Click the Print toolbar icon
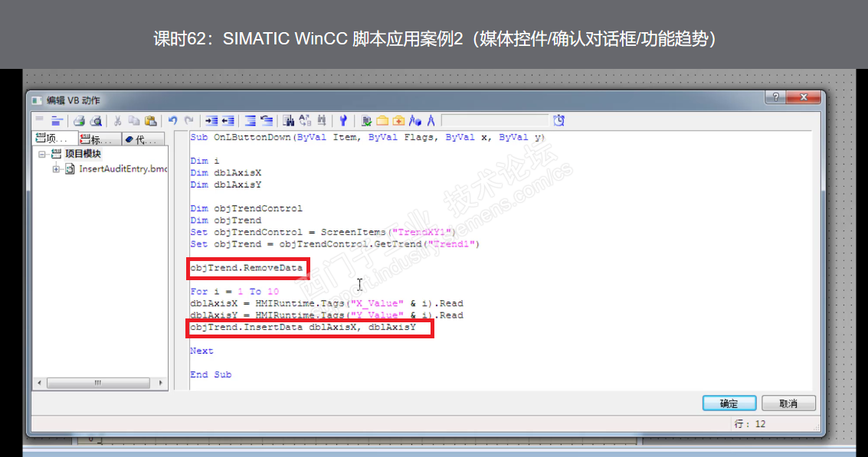This screenshot has width=868, height=457. 79,121
